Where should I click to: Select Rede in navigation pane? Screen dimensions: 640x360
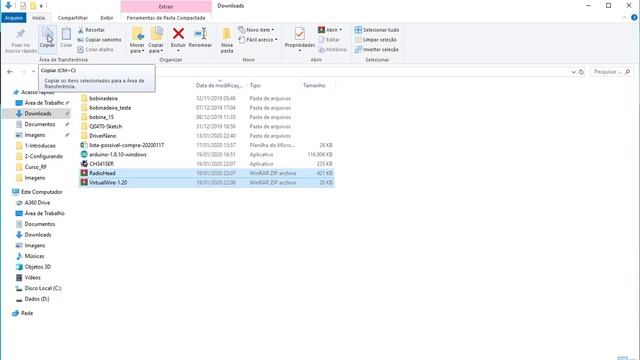[x=27, y=313]
